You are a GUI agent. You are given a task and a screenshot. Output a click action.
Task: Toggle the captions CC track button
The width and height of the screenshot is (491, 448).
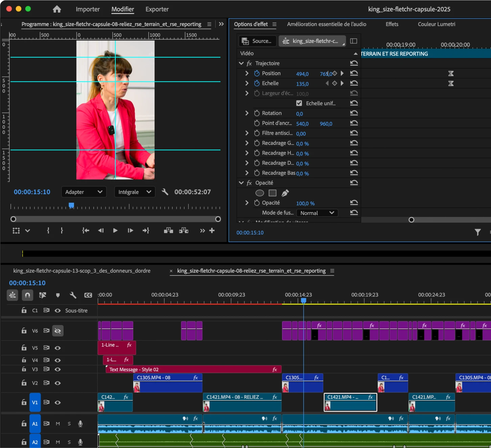[88, 295]
